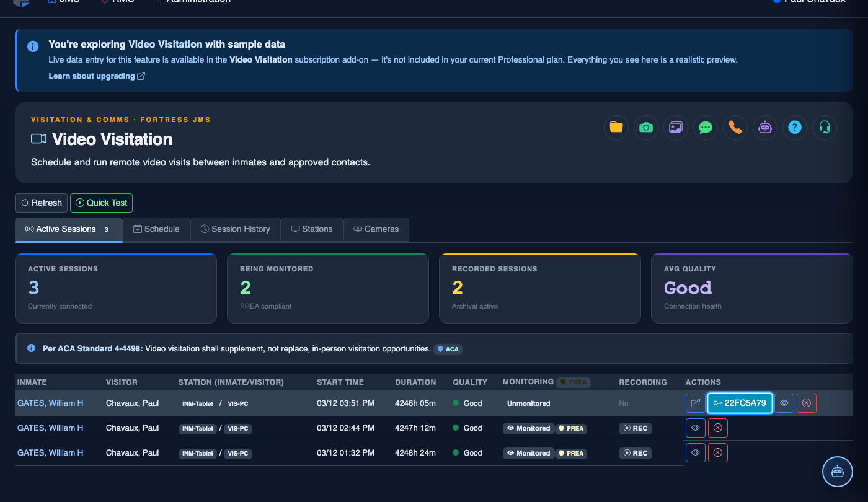Select the Cameras tab
868x502 pixels.
pyautogui.click(x=376, y=229)
